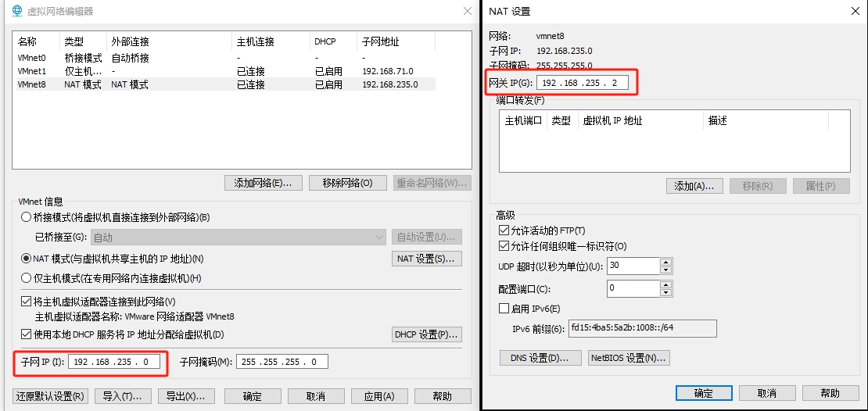Toggle 将主机虚拟适配器连接到此网络 checkbox
The height and width of the screenshot is (411, 868).
click(x=27, y=302)
